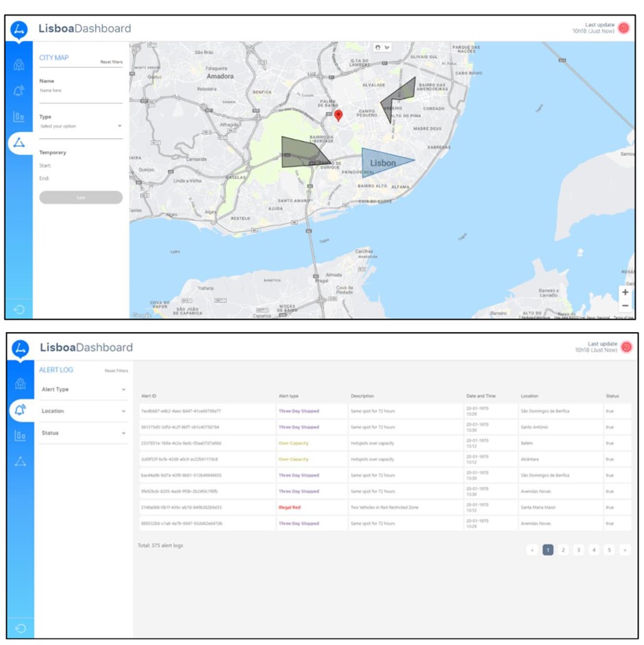Expand the Alert Type filter
The height and width of the screenshot is (645, 644).
pos(82,390)
